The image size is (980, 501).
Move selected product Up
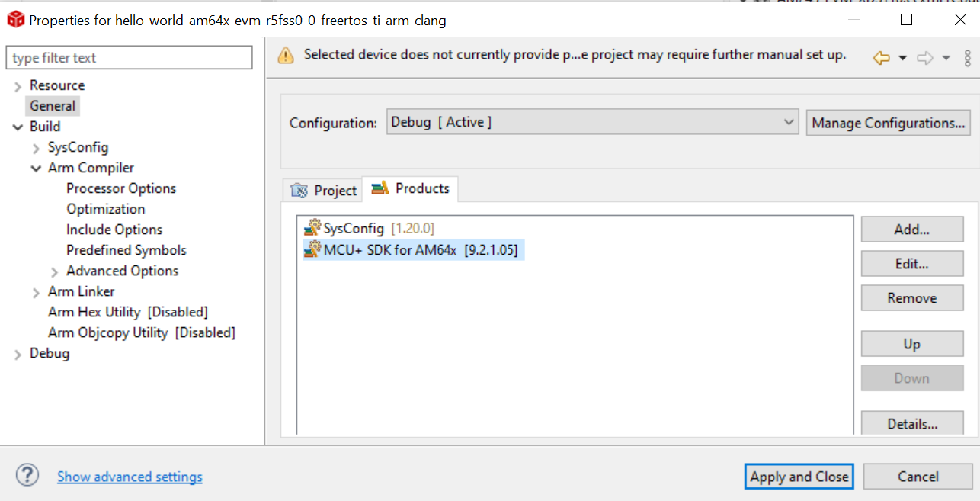(x=912, y=344)
